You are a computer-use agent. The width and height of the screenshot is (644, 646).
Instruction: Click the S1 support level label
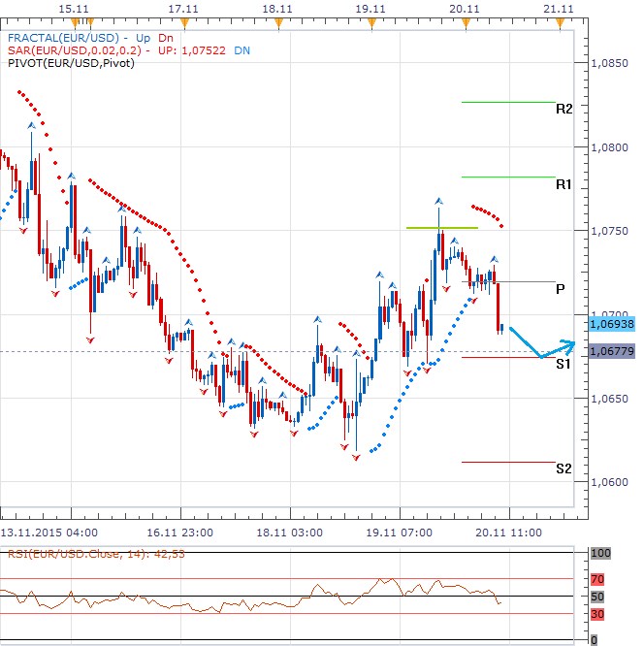(x=563, y=364)
